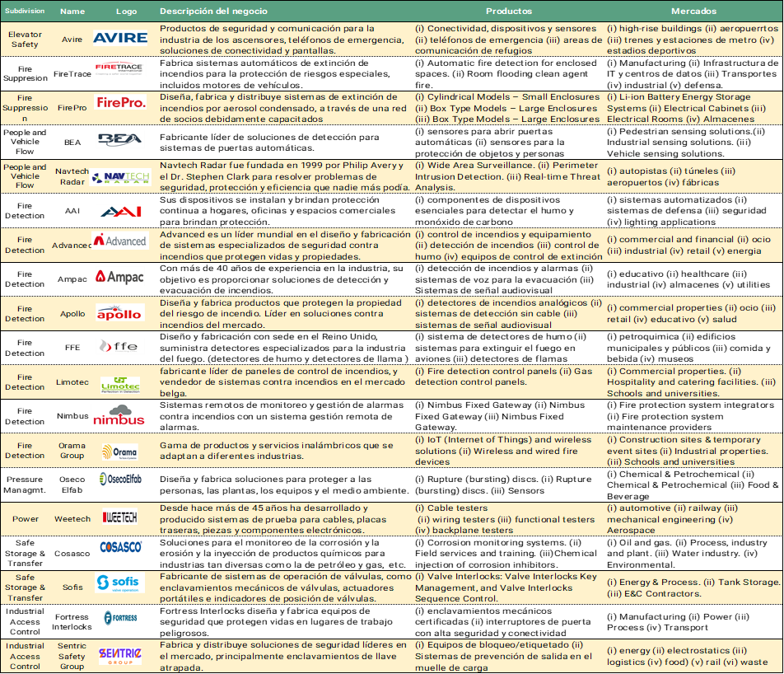This screenshot has height=674, width=784.
Task: Click the 'Oil and gas' markets cell
Action: point(687,554)
